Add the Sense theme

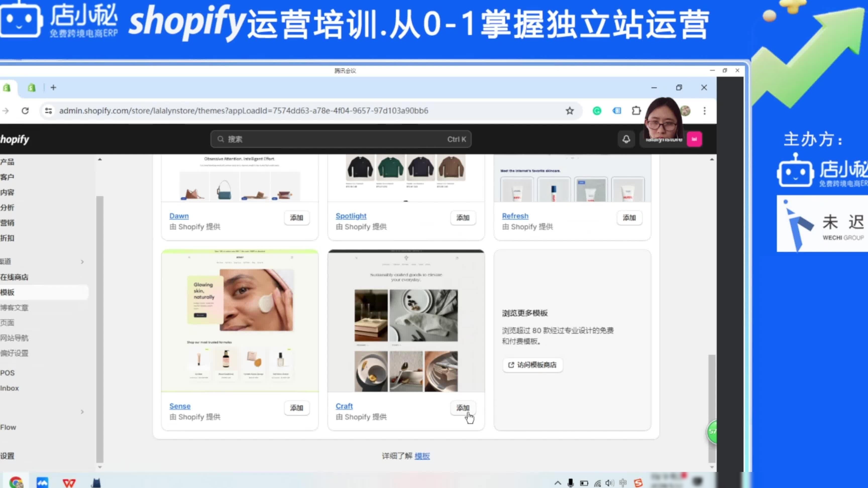[297, 408]
